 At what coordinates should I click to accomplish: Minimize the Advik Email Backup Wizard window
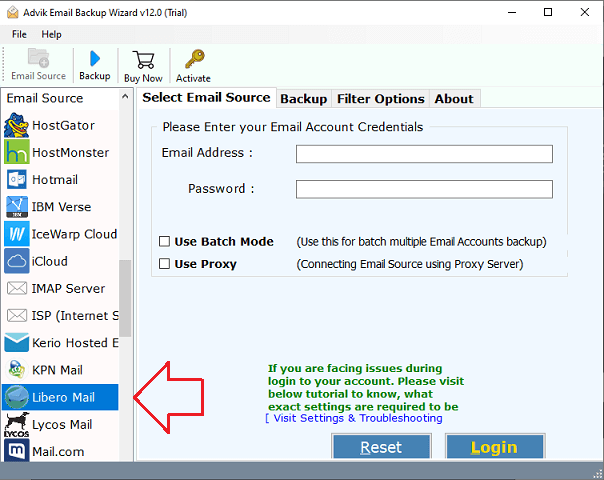tap(512, 12)
